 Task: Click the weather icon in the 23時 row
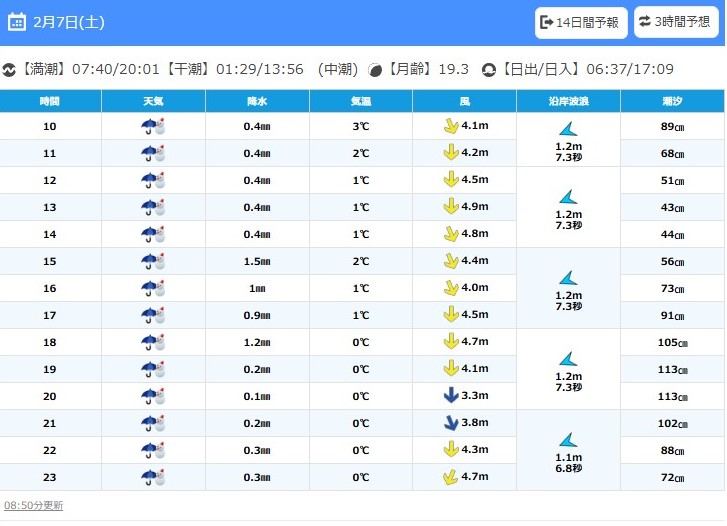[153, 477]
